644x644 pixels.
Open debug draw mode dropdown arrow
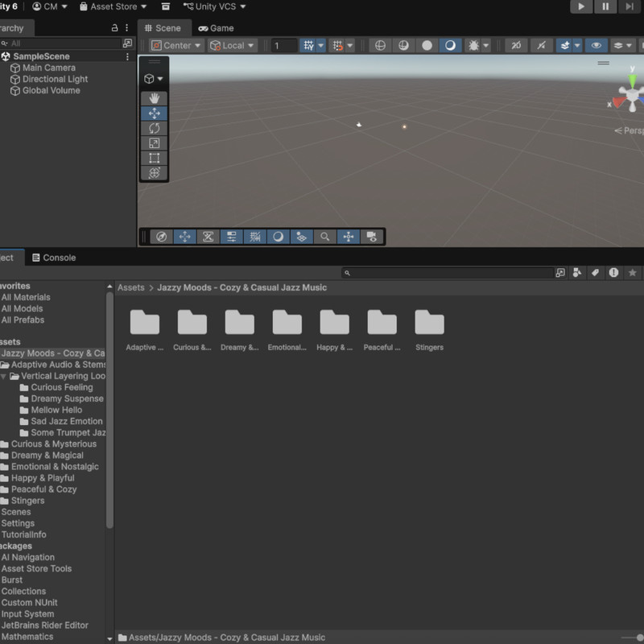pyautogui.click(x=486, y=46)
